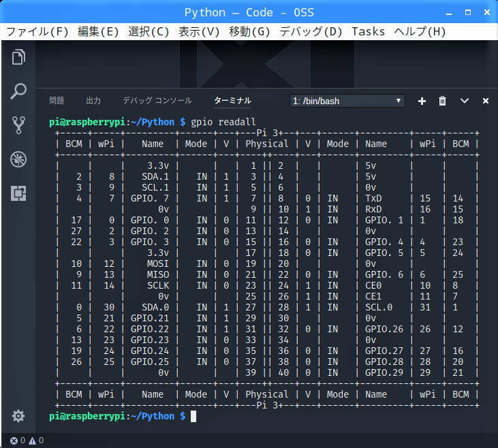Open Source Control branch icon

coord(18,125)
